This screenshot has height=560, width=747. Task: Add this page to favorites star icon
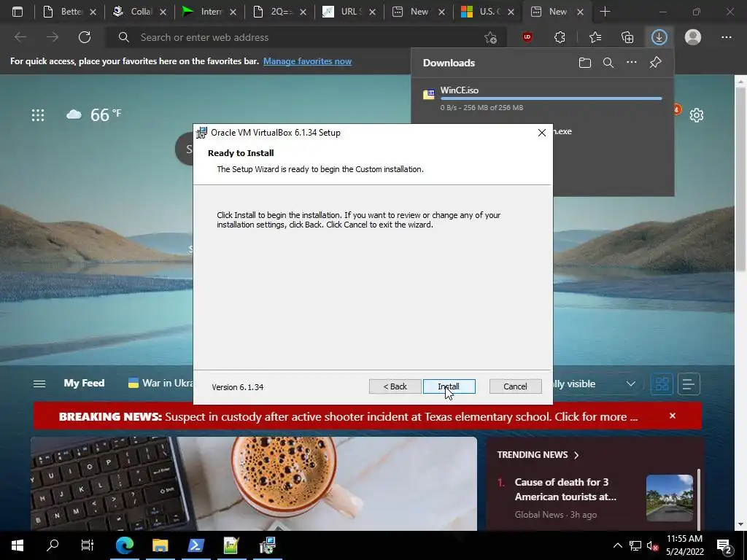pyautogui.click(x=490, y=37)
